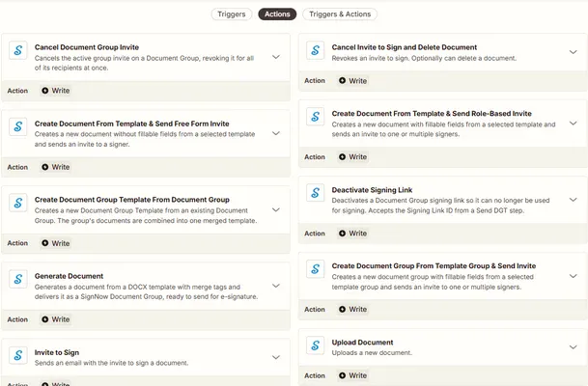
Task: Open Create Document From Template & Send Free Form Invite title
Action: point(131,124)
